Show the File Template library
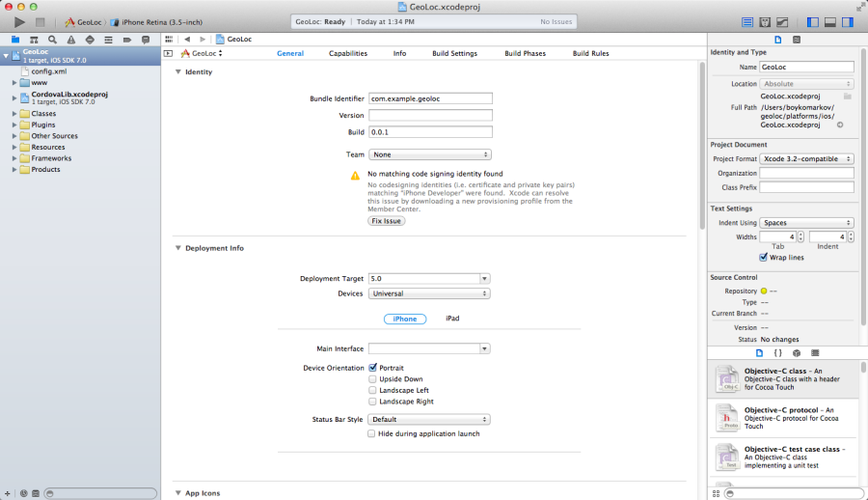Screen dimensions: 868x500 [x=760, y=353]
